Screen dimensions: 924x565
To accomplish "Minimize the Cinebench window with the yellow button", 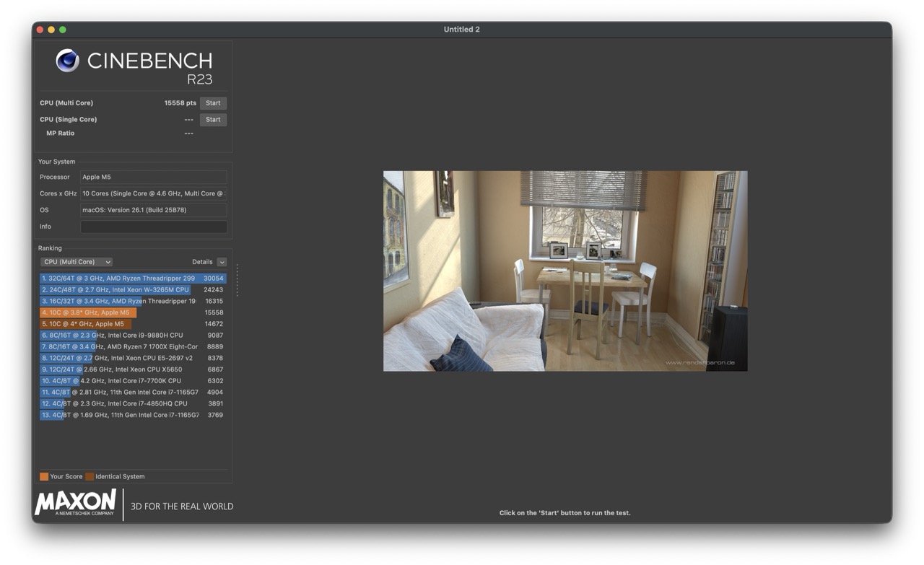I will [51, 30].
